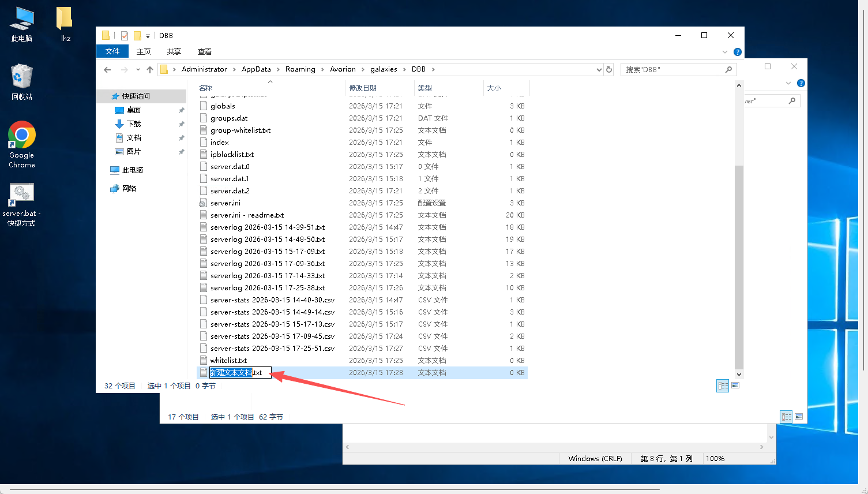The image size is (868, 494).
Task: Open Customize Quick Access Toolbar dropdown
Action: pyautogui.click(x=148, y=36)
